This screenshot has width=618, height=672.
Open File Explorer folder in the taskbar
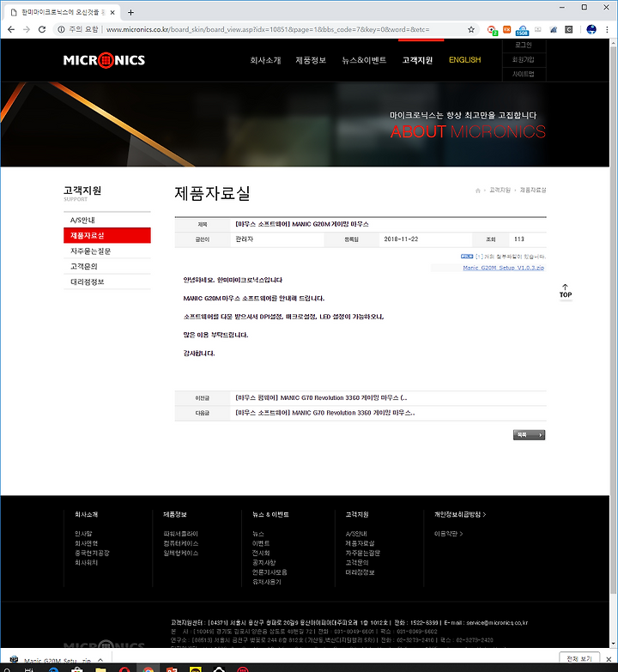pyautogui.click(x=100, y=669)
